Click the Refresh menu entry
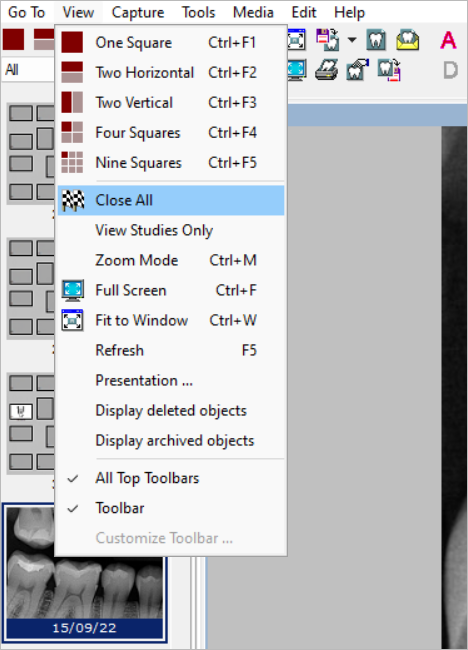 click(x=171, y=350)
